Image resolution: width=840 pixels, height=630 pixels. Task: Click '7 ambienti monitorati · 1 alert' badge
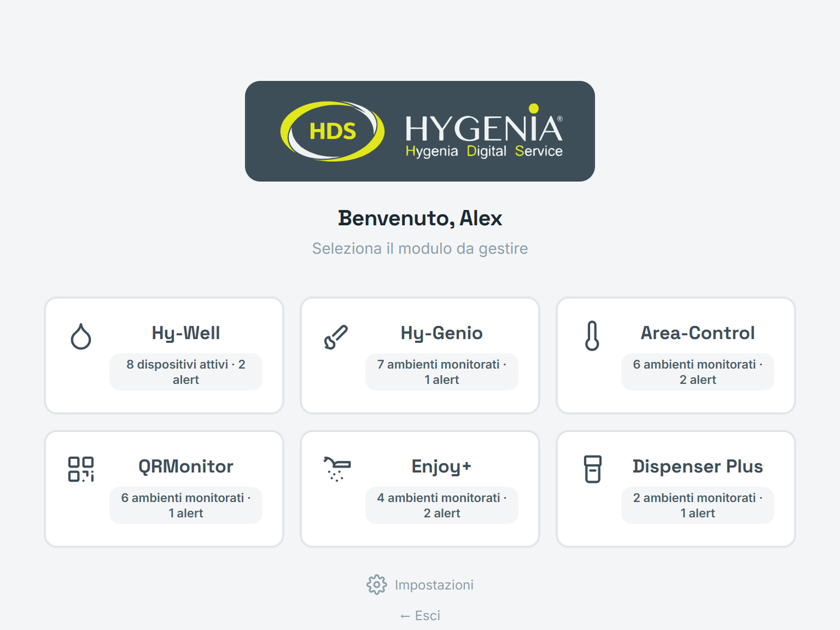pos(442,372)
